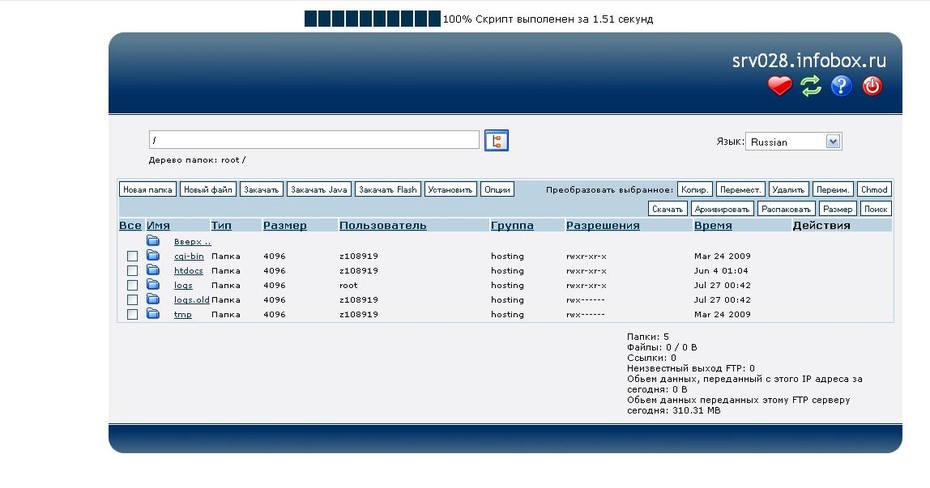Click the Архивировать button
Viewport: 930px width, 488px height.
[722, 209]
